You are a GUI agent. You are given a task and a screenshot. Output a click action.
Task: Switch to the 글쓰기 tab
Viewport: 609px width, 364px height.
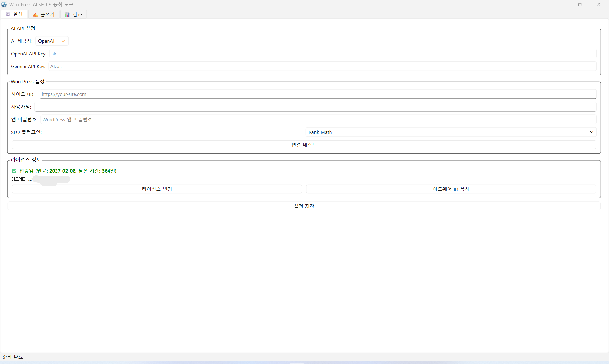44,15
